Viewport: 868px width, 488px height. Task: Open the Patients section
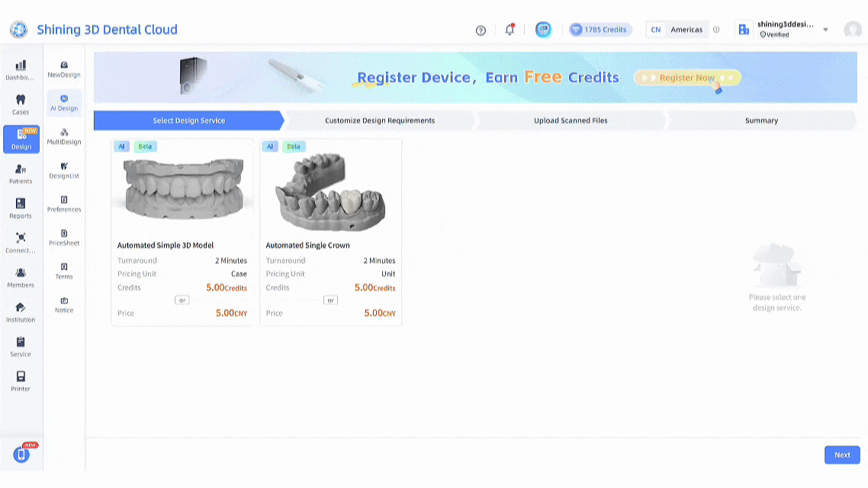coord(21,174)
